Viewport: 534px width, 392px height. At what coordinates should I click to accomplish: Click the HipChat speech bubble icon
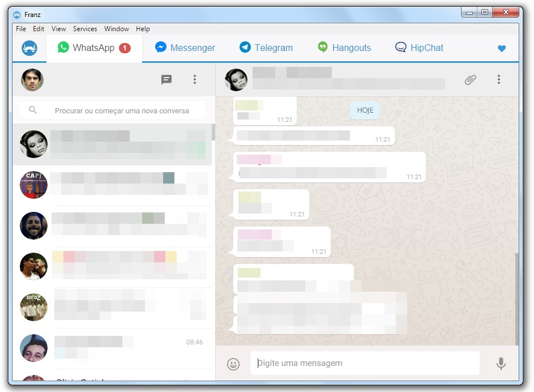click(400, 48)
